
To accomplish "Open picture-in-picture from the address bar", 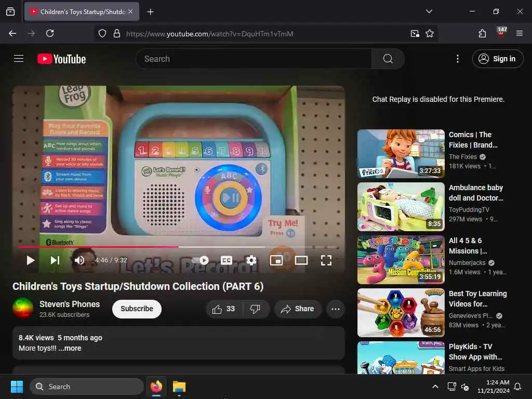I will coord(415,34).
